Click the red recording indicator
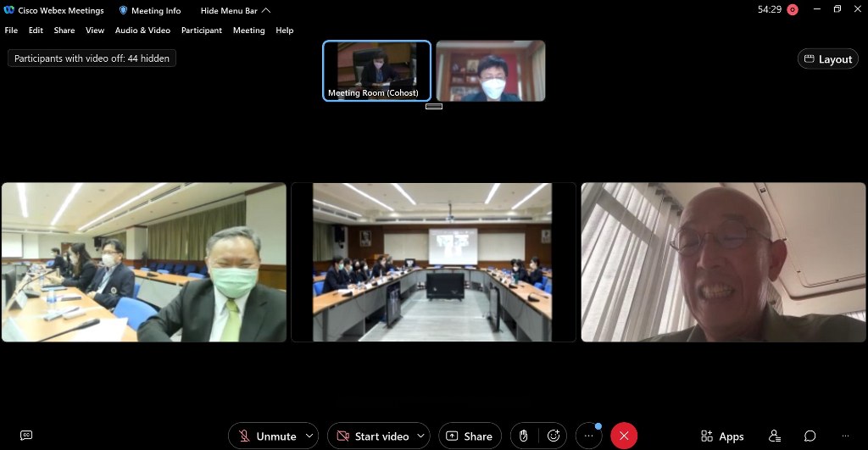This screenshot has height=450, width=868. tap(793, 10)
